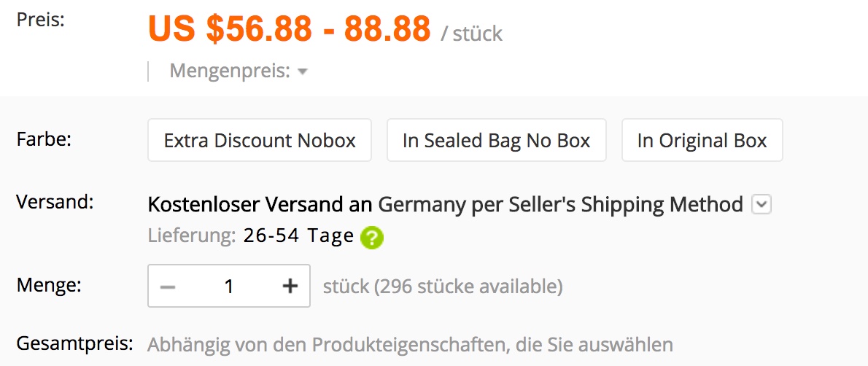The height and width of the screenshot is (366, 868).
Task: Click the quantity input field
Action: [229, 287]
